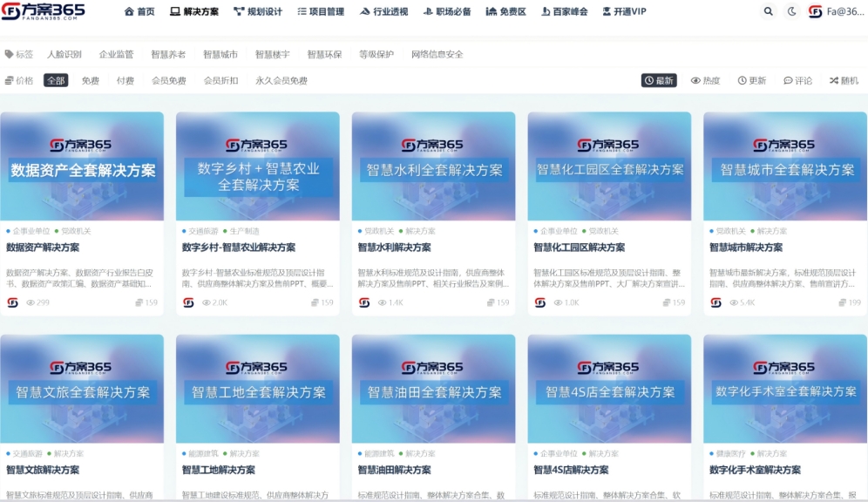The width and height of the screenshot is (868, 502).
Task: Open 免费区 menu item
Action: (506, 11)
